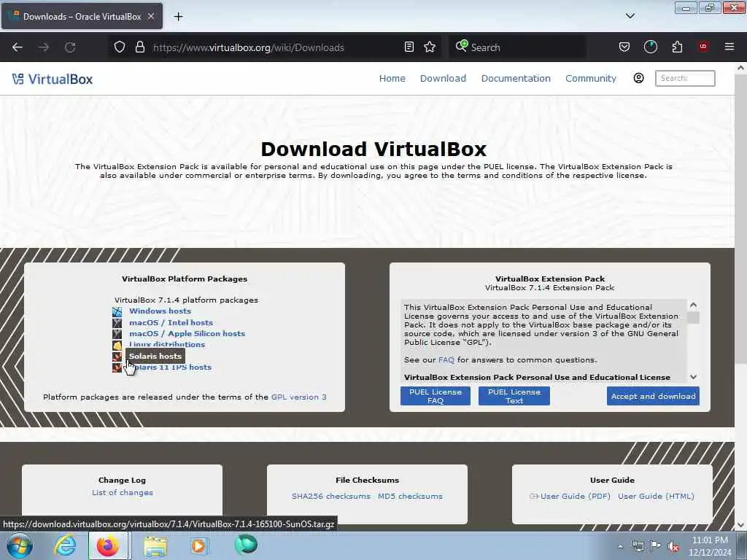
Task: Click the browser Search box
Action: click(x=518, y=47)
